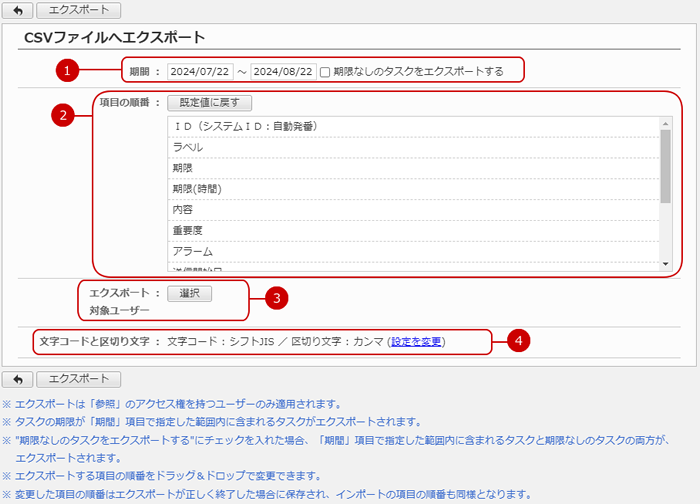The height and width of the screenshot is (504, 700).
Task: Click the 選択 button for target users
Action: coord(189,293)
